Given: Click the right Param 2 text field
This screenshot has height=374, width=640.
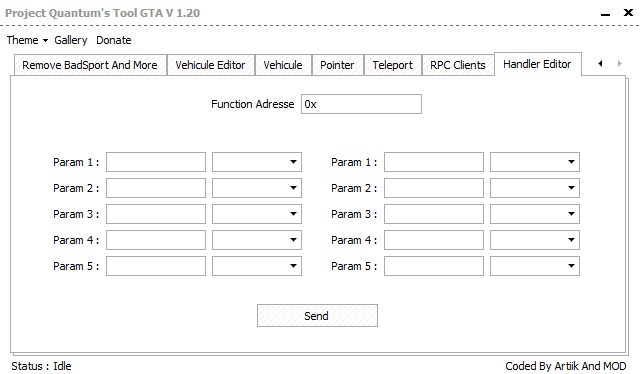Looking at the screenshot, I should [434, 188].
